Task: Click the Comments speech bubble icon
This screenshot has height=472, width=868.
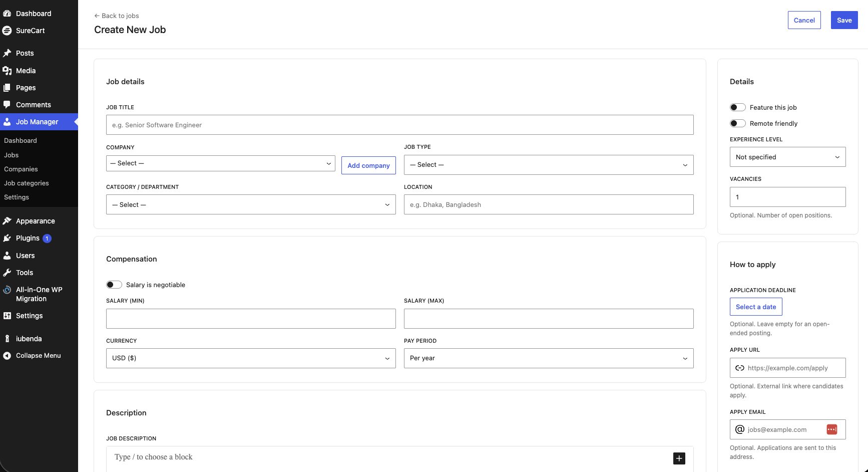Action: coord(7,105)
